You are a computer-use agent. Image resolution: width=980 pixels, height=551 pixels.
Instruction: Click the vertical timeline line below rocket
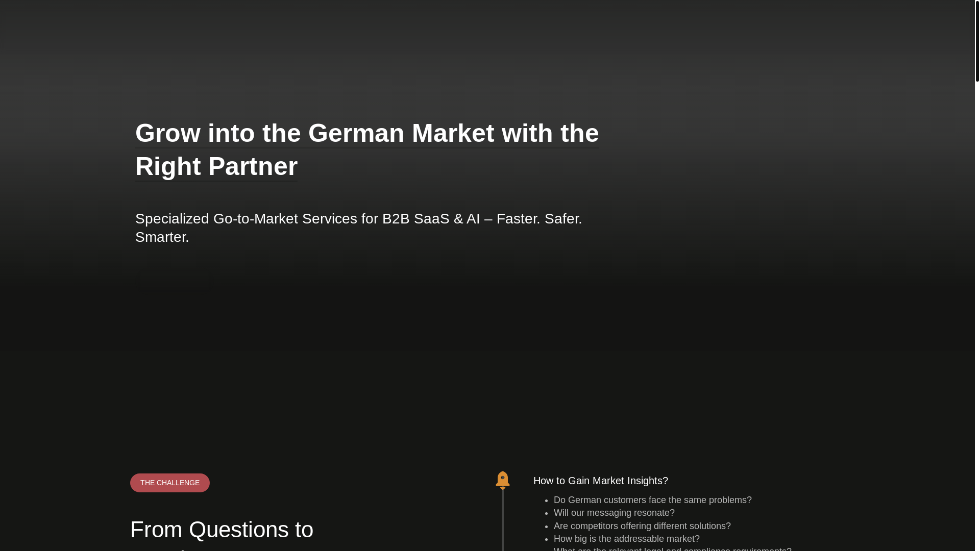pos(503,520)
